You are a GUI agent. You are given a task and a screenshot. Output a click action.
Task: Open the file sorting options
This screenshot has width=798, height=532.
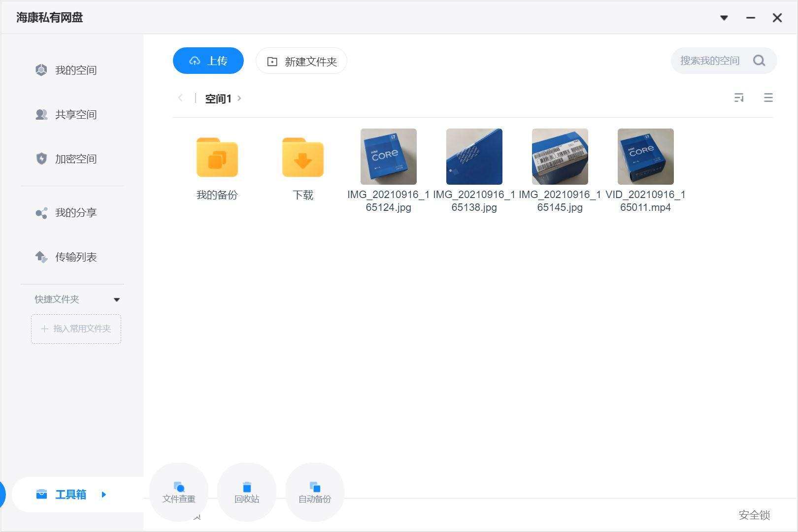click(739, 98)
